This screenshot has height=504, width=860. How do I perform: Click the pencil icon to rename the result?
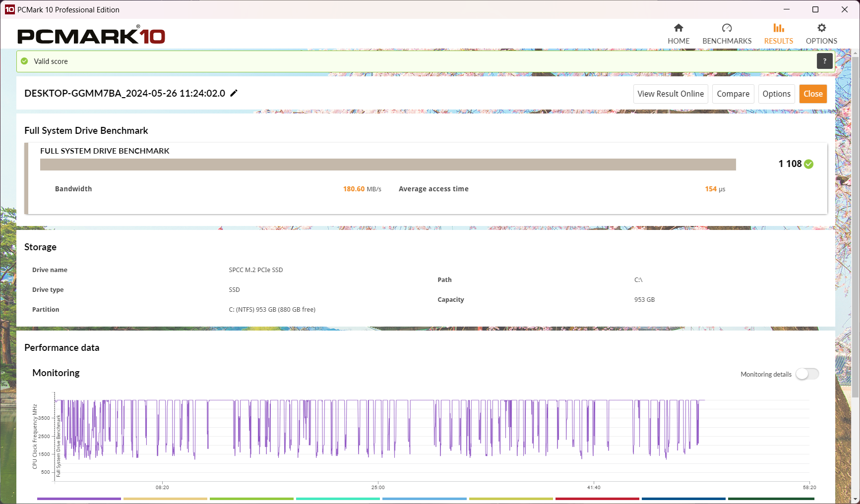pos(234,93)
